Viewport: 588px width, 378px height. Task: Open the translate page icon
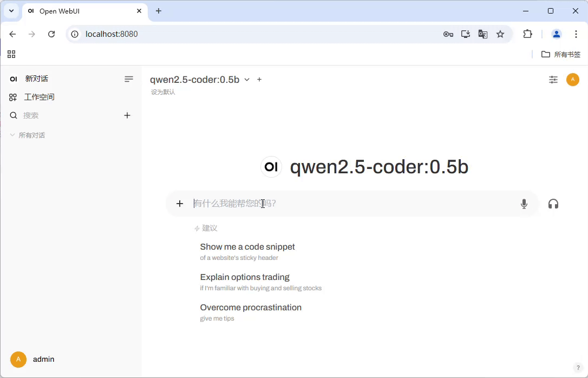click(482, 34)
